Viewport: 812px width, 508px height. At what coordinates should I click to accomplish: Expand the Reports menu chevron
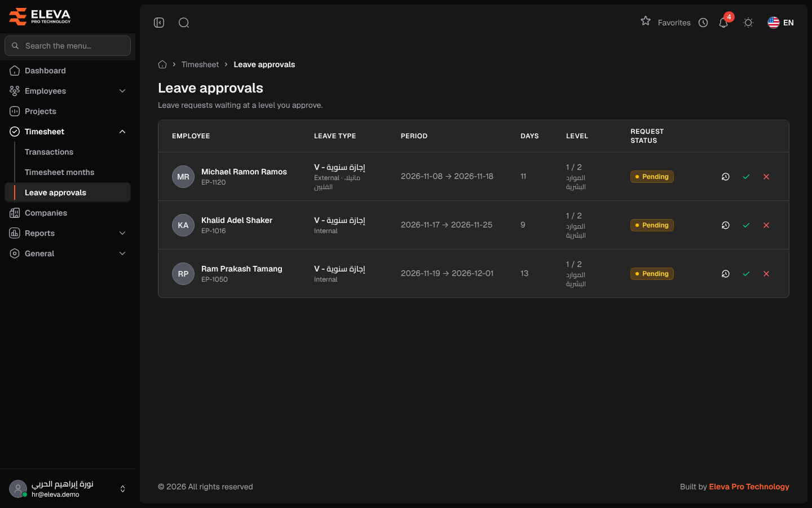click(x=122, y=233)
